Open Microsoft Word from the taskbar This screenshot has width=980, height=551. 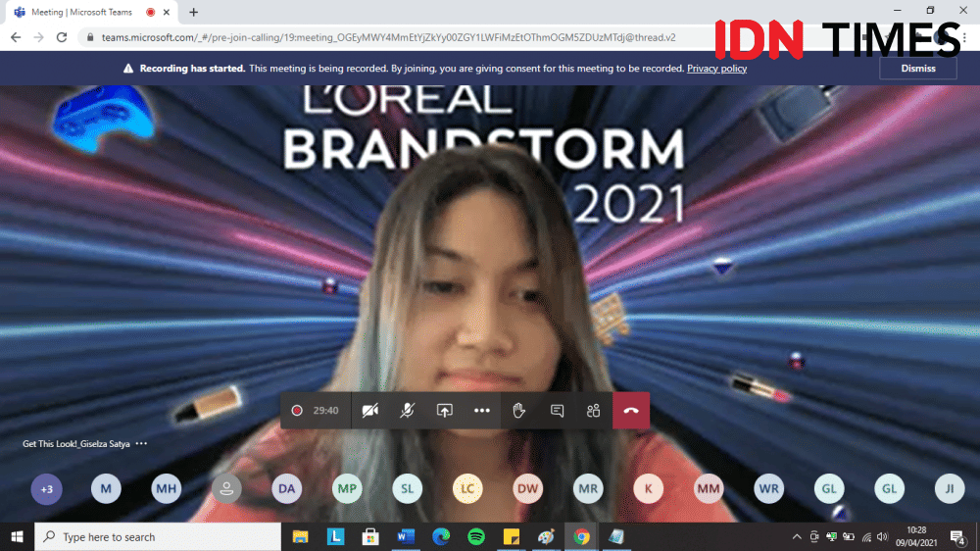pyautogui.click(x=406, y=536)
